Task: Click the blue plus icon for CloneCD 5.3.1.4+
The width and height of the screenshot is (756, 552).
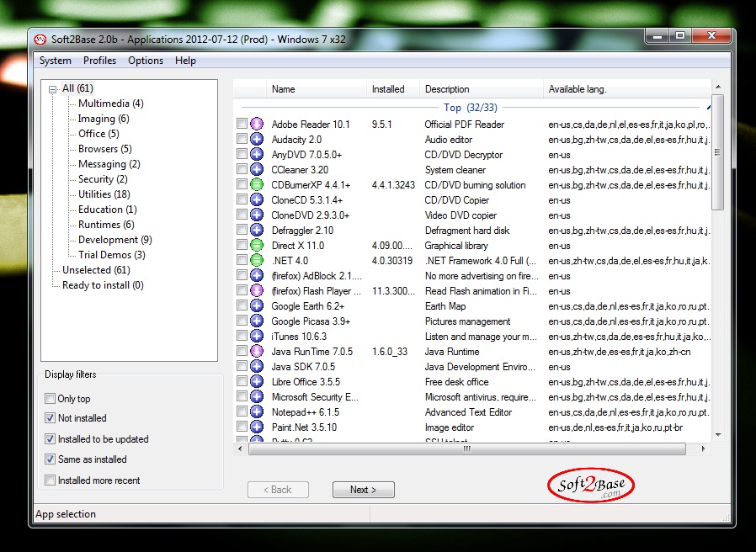Action: (x=257, y=199)
